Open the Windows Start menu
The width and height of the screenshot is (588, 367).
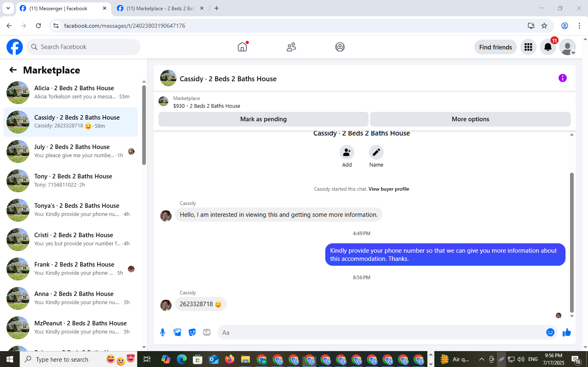click(10, 359)
